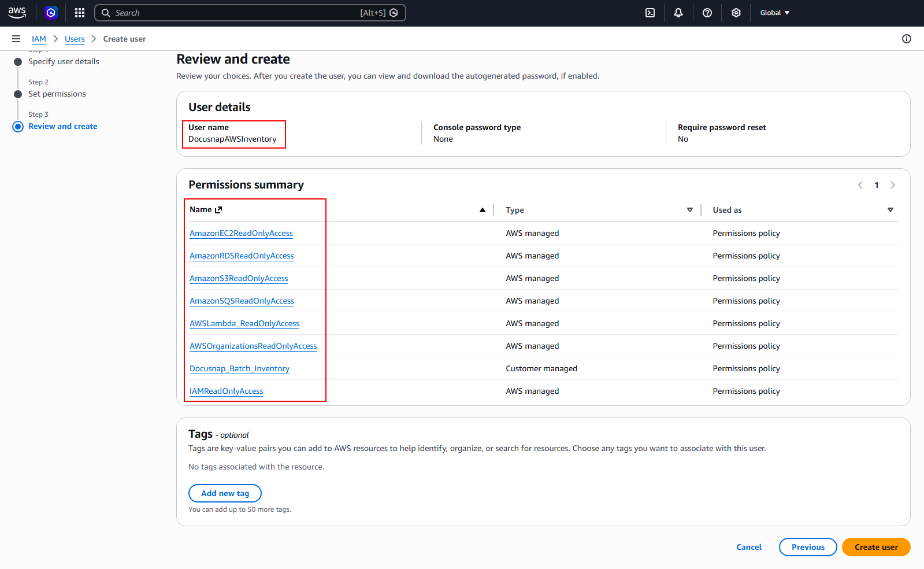Screen dimensions: 924x569
Task: Click the Type column header
Action: (515, 210)
